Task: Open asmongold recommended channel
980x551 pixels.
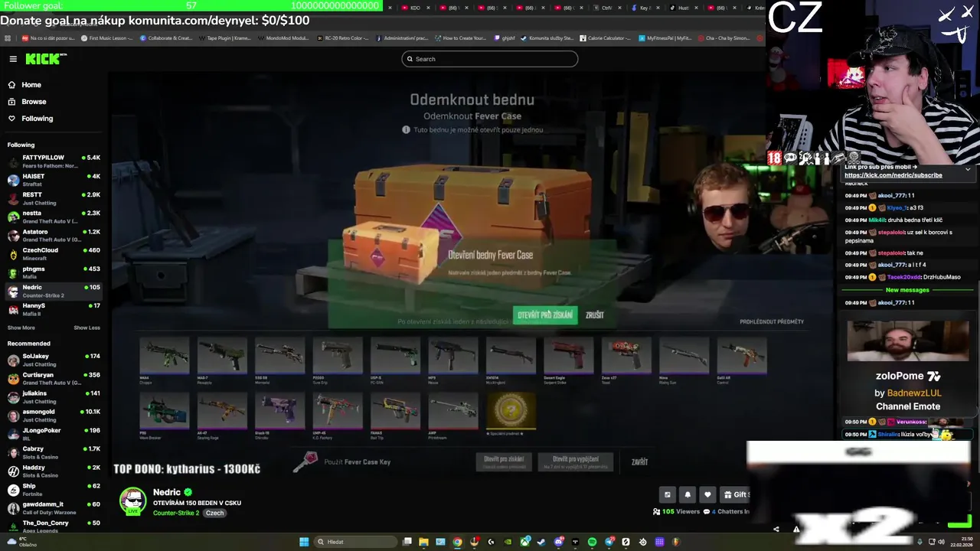Action: point(54,416)
